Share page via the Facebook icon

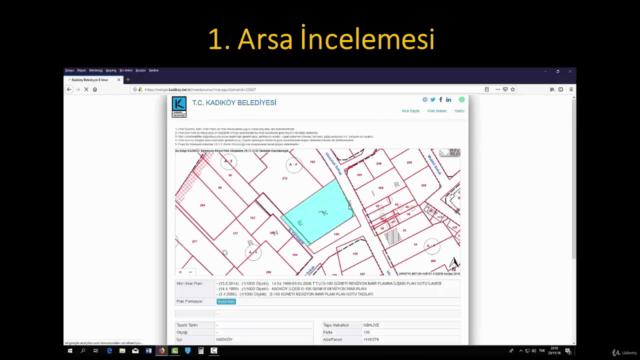tap(440, 100)
